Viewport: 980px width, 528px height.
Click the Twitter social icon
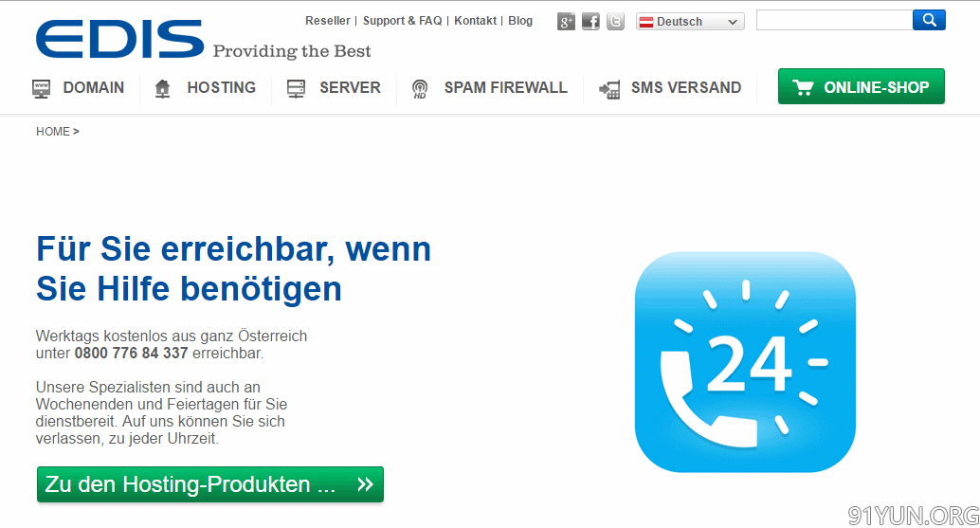pos(616,22)
